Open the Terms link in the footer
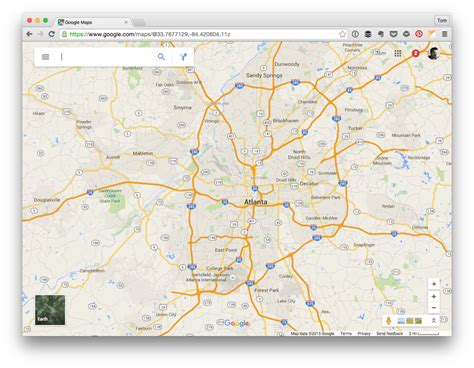Viewport: 474px width, 368px height. tap(346, 333)
